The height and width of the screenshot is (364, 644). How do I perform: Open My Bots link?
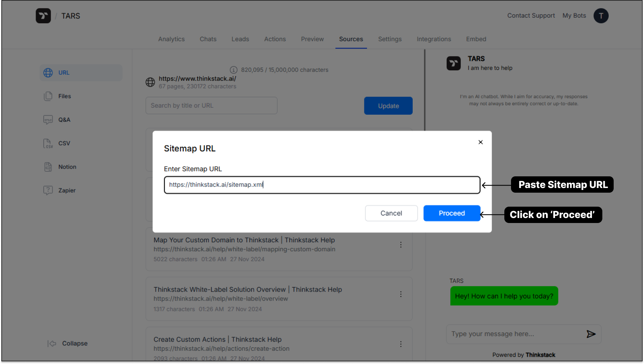click(x=574, y=16)
